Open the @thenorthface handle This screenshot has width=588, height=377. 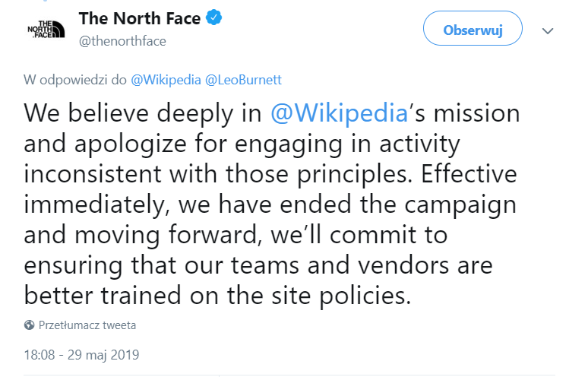click(122, 41)
